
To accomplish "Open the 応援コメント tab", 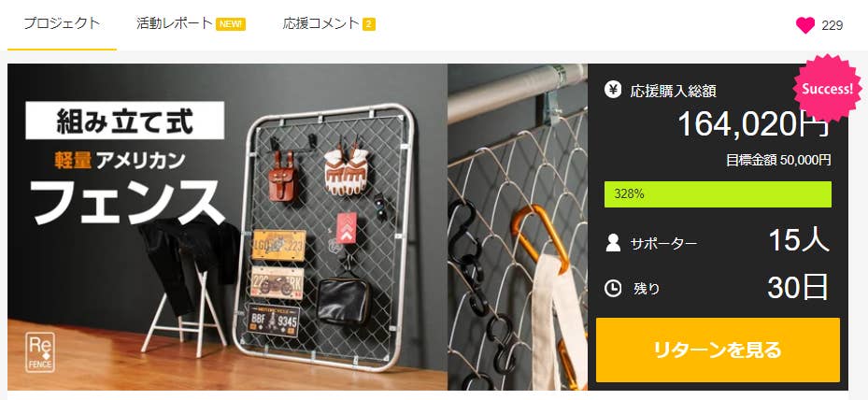I will (321, 23).
